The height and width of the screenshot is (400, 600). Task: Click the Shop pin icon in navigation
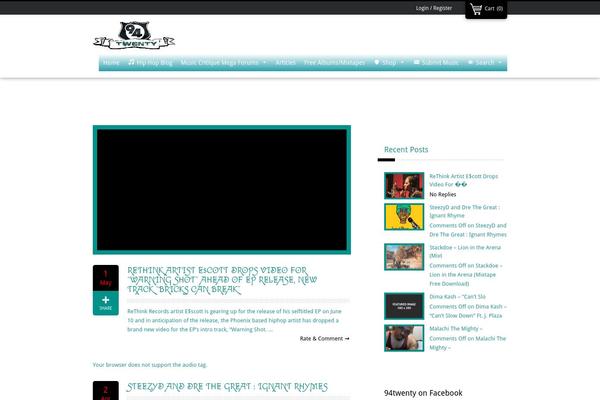[x=377, y=62]
